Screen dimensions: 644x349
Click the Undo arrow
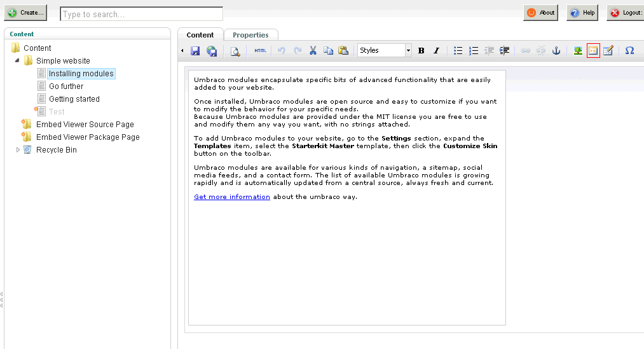(x=282, y=50)
